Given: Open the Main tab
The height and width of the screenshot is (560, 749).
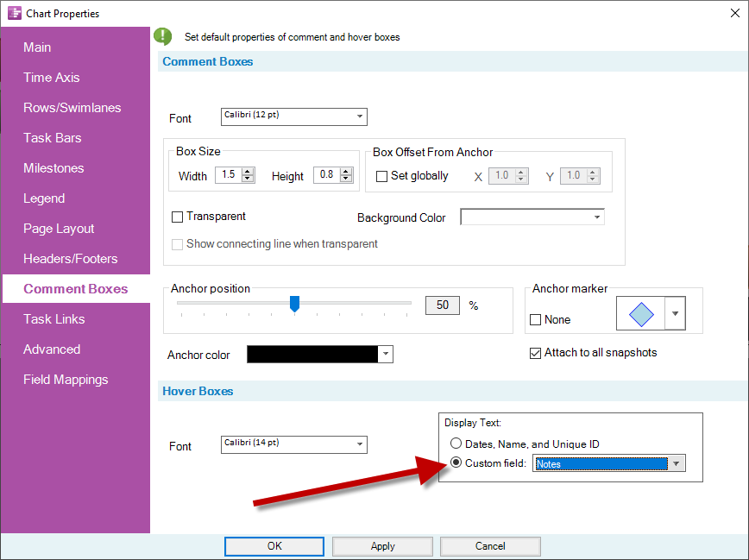Looking at the screenshot, I should [x=37, y=47].
